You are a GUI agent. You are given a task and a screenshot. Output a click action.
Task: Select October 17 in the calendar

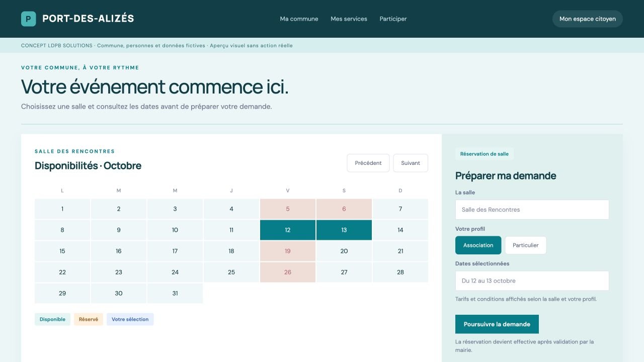(x=175, y=251)
